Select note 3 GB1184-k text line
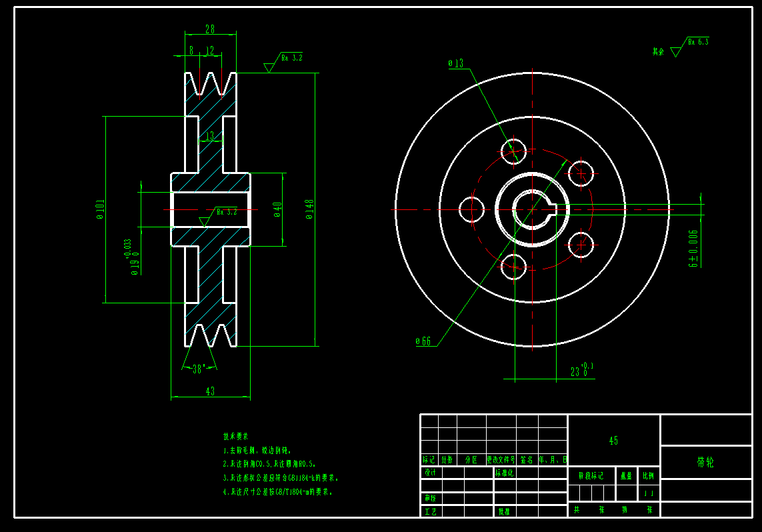762x532 pixels. [281, 477]
